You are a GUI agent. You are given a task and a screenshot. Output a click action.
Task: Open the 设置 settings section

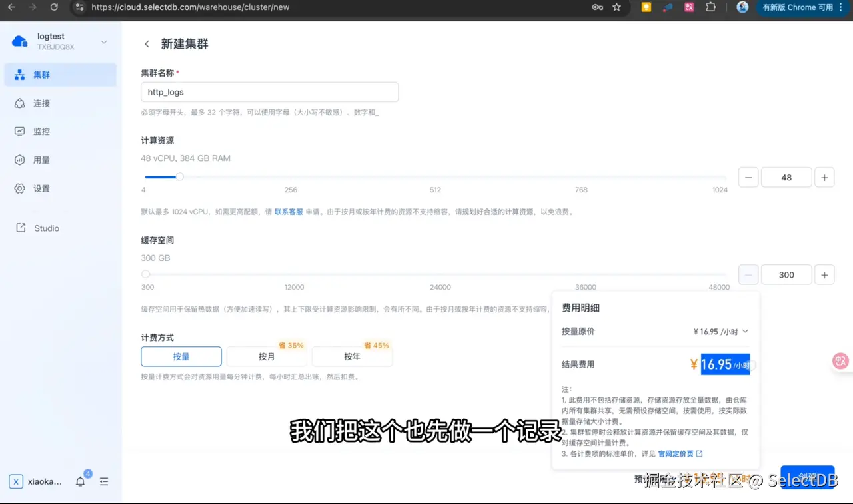tap(40, 188)
